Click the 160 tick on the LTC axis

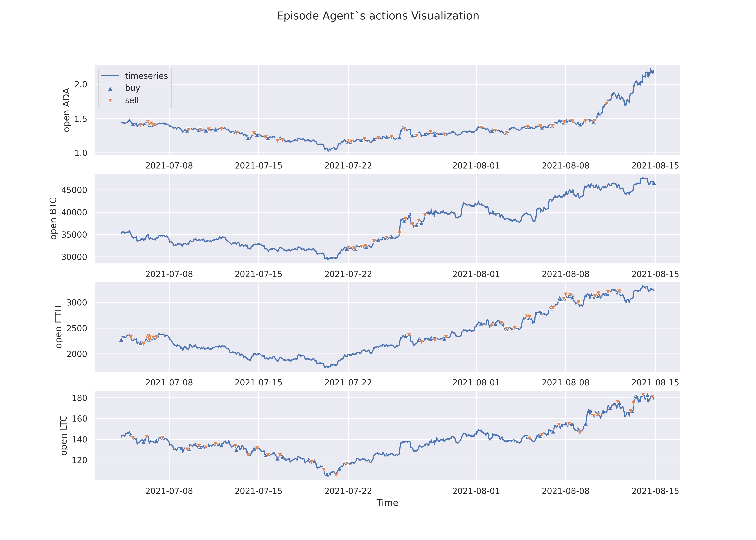[x=79, y=419]
